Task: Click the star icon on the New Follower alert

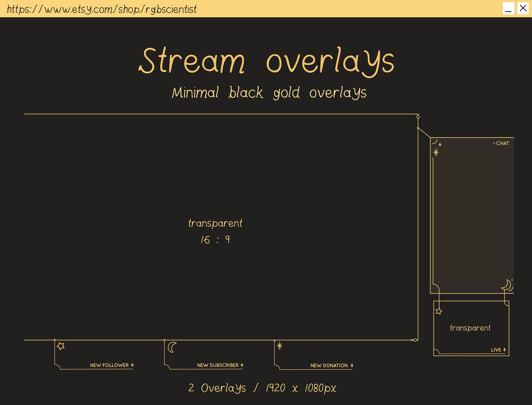Action: tap(61, 346)
